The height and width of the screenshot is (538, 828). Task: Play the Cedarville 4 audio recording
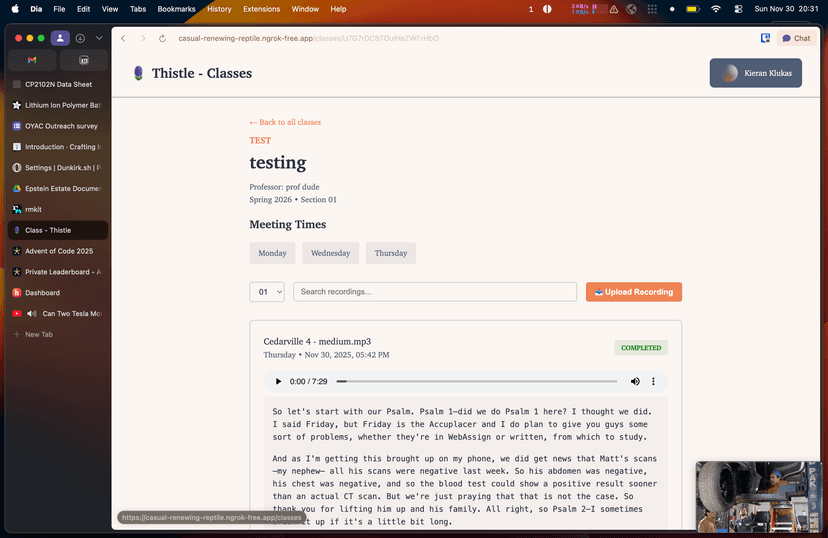(x=278, y=382)
